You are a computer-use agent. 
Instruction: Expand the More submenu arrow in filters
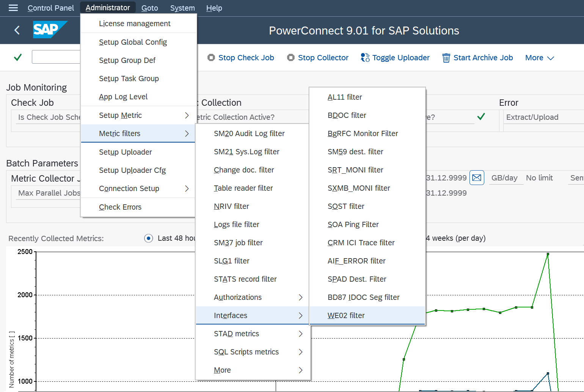(300, 370)
